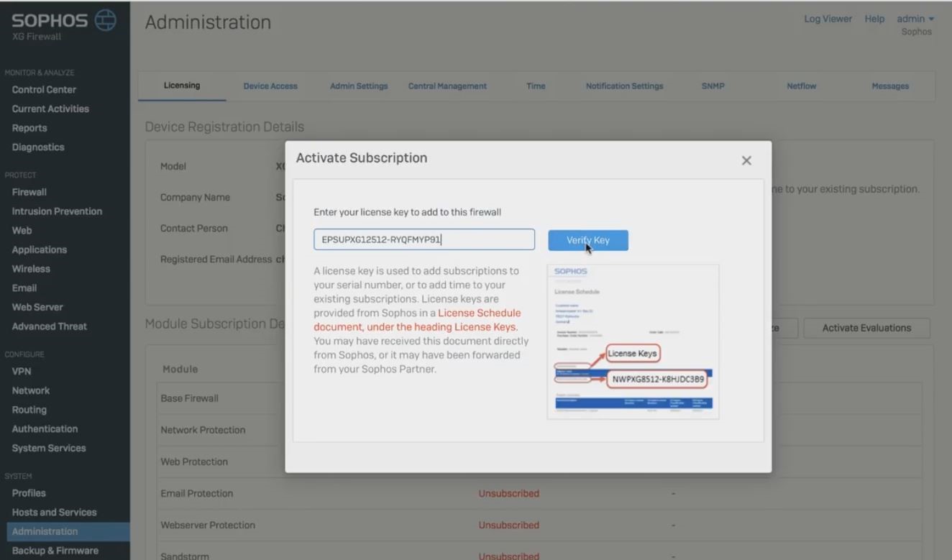Open Hosts and Services section
Image resolution: width=952 pixels, height=560 pixels.
[55, 512]
